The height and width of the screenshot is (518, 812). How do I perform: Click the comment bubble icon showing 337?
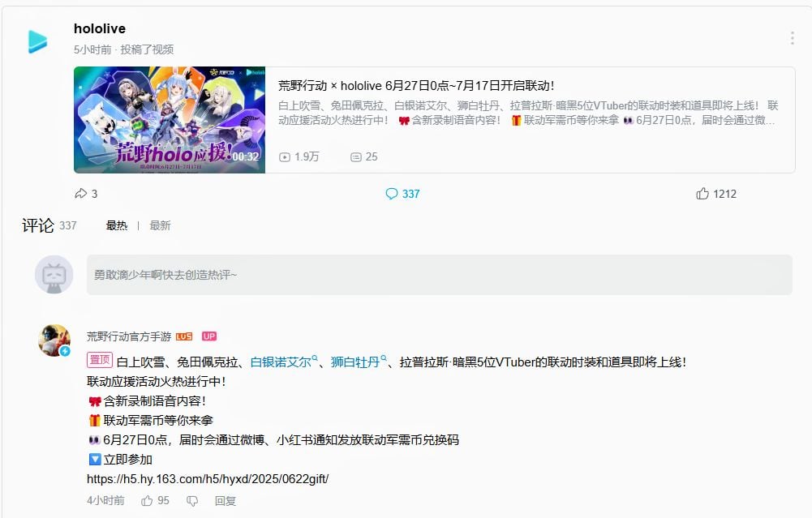392,194
